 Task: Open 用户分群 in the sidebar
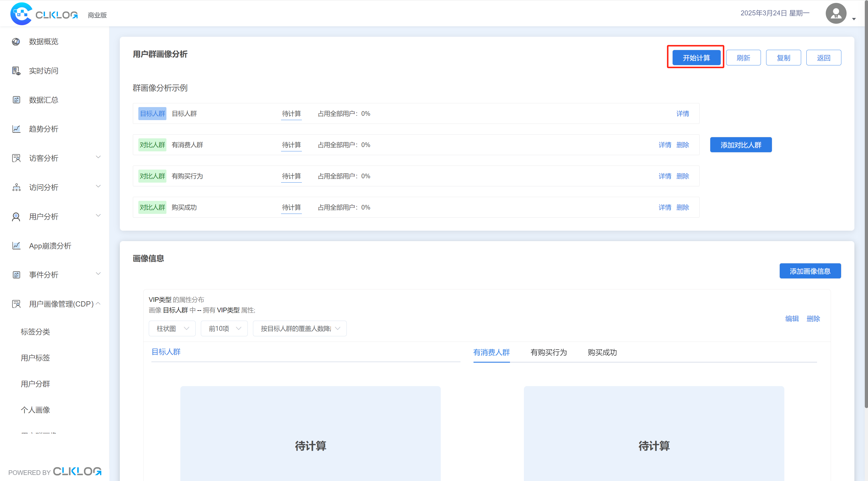click(35, 384)
